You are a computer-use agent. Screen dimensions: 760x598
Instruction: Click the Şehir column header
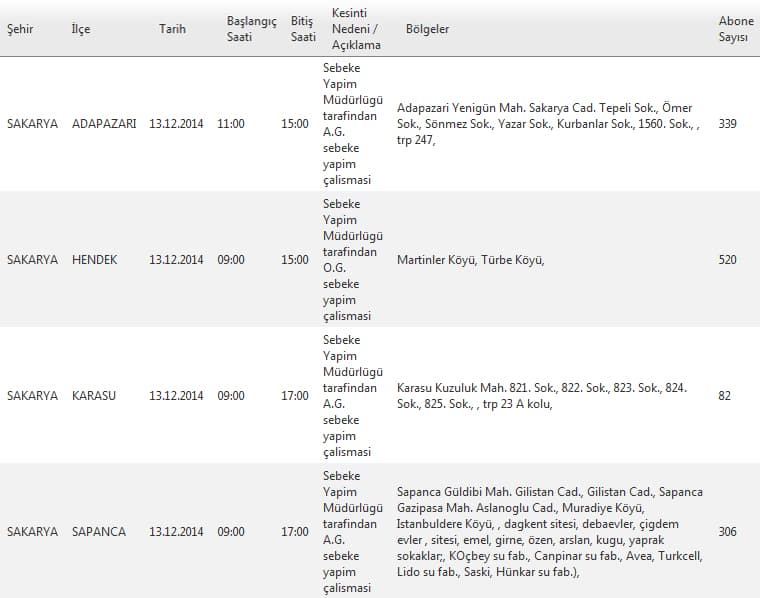point(20,29)
